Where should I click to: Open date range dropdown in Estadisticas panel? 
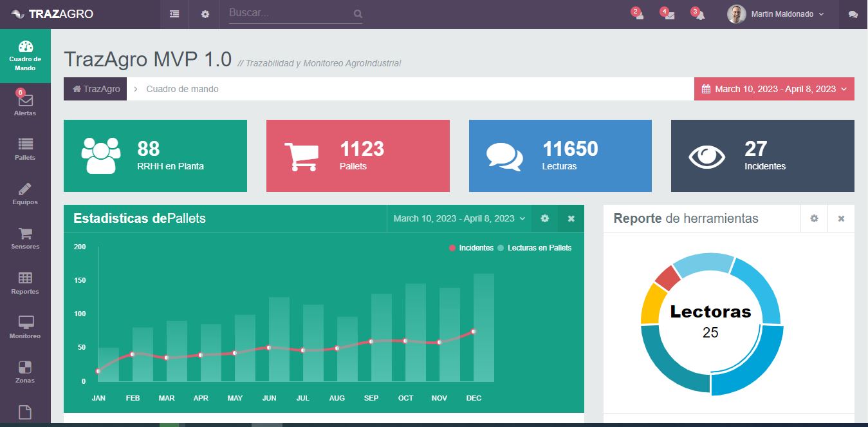pos(459,218)
